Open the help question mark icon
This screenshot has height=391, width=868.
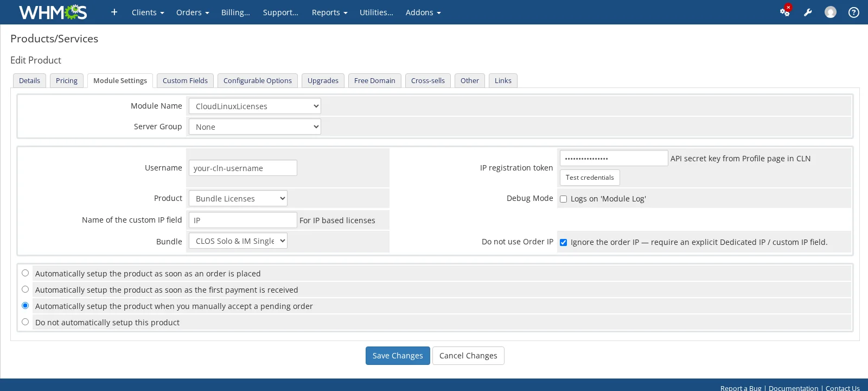click(x=854, y=12)
